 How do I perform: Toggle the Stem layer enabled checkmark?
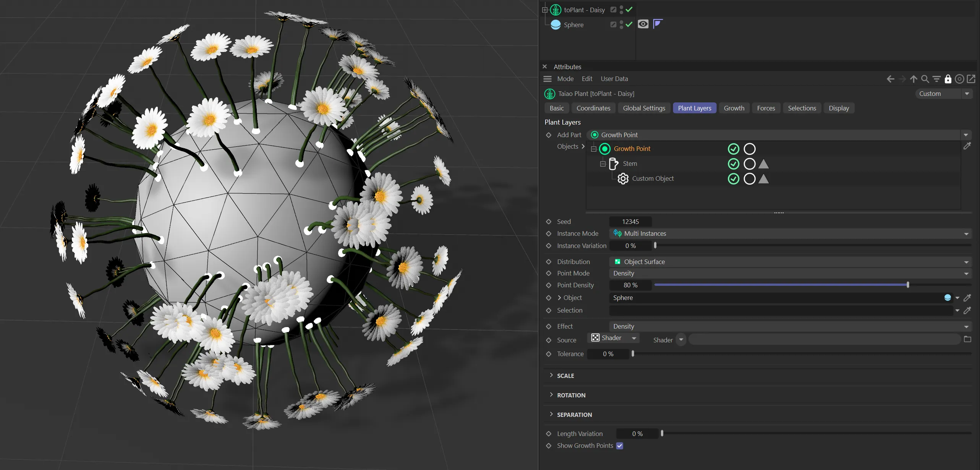point(733,164)
